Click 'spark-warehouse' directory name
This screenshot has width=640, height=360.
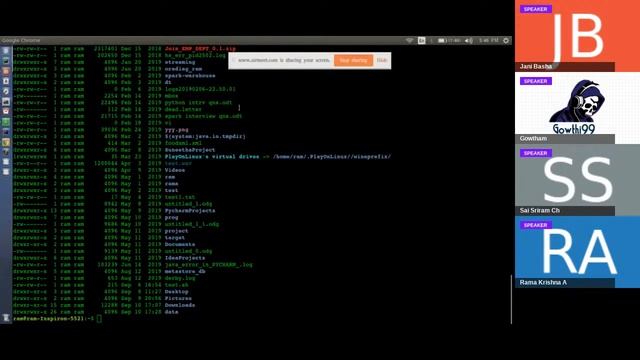(190, 76)
